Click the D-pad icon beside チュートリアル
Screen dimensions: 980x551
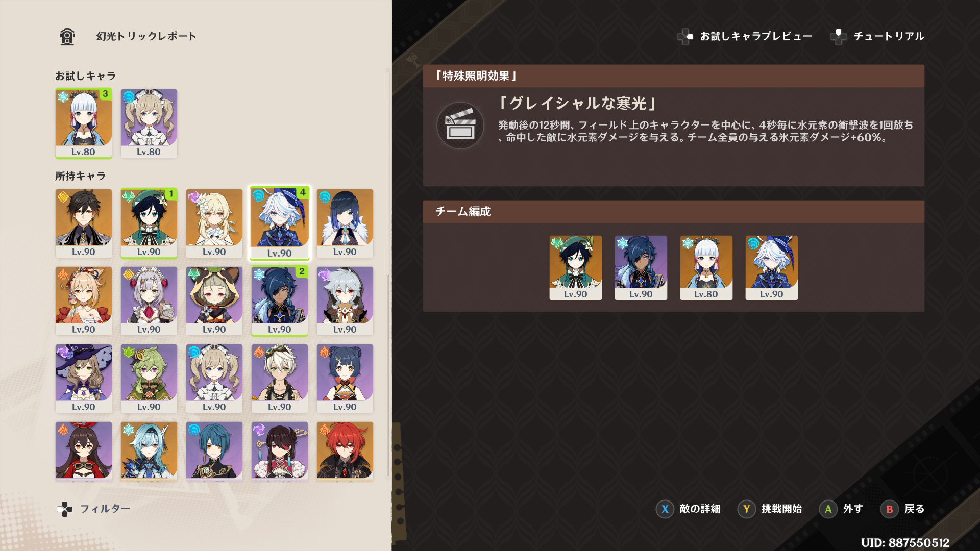pyautogui.click(x=839, y=36)
